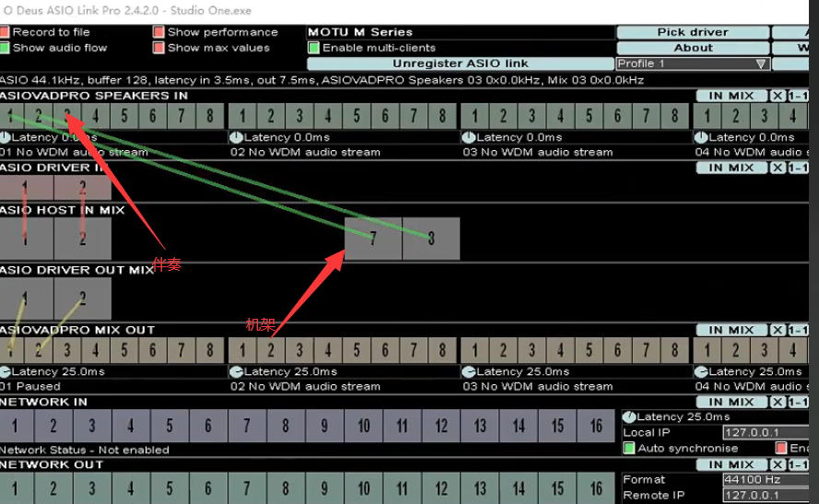The height and width of the screenshot is (504, 819).
Task: Select channel 16 in the Network In row
Action: 596,426
